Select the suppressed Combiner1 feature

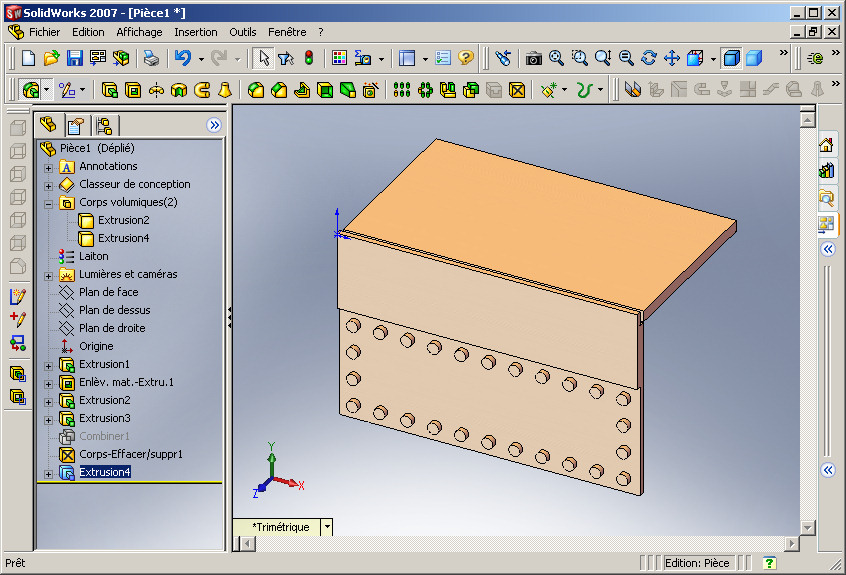click(104, 436)
